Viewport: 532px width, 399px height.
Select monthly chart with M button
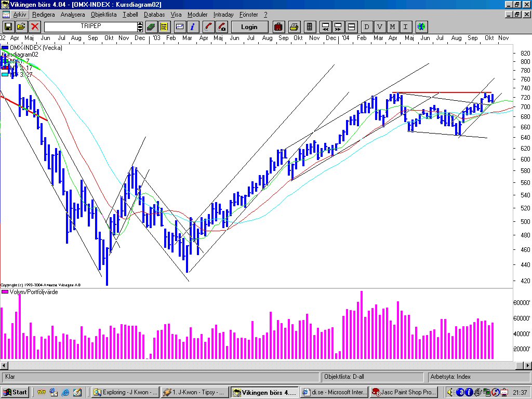coord(392,26)
